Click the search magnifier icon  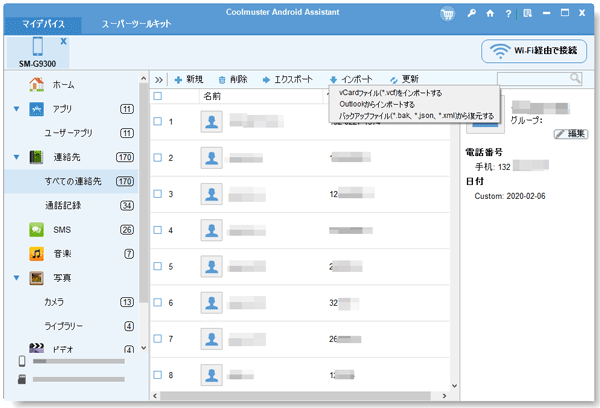click(x=576, y=78)
